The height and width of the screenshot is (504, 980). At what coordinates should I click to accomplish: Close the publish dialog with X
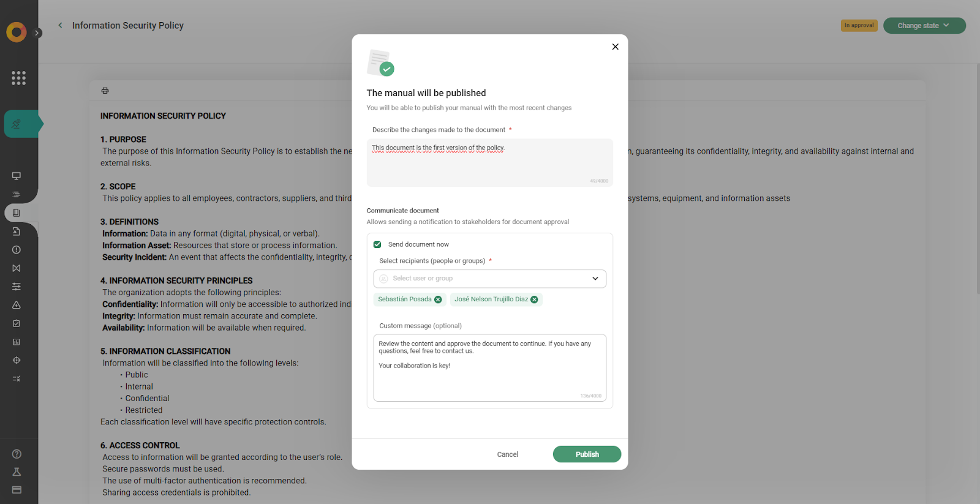coord(616,47)
